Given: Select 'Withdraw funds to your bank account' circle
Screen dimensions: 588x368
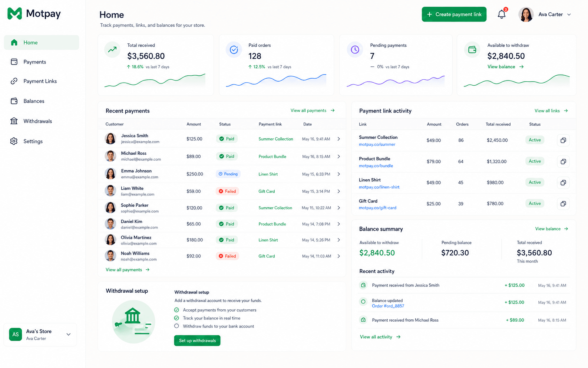Looking at the screenshot, I should pos(176,326).
